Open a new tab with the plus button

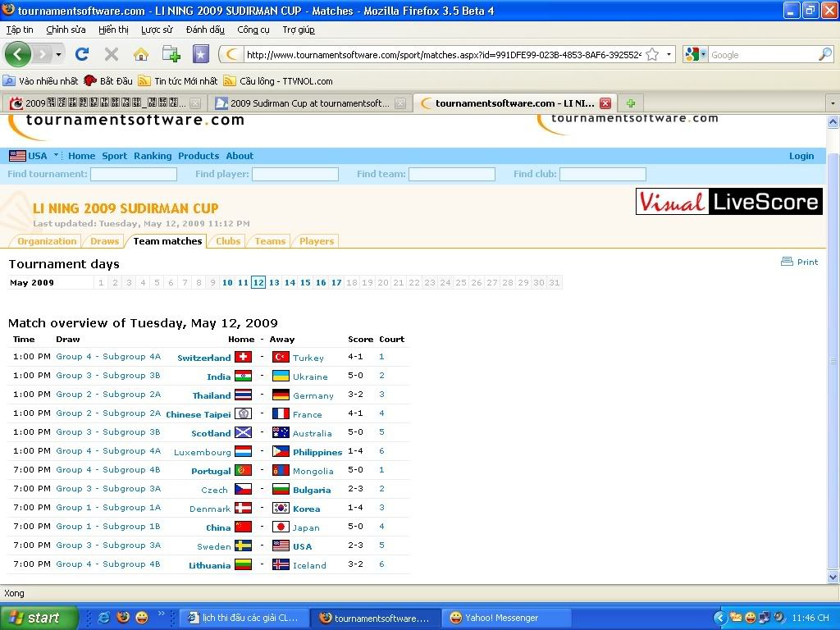(x=631, y=103)
